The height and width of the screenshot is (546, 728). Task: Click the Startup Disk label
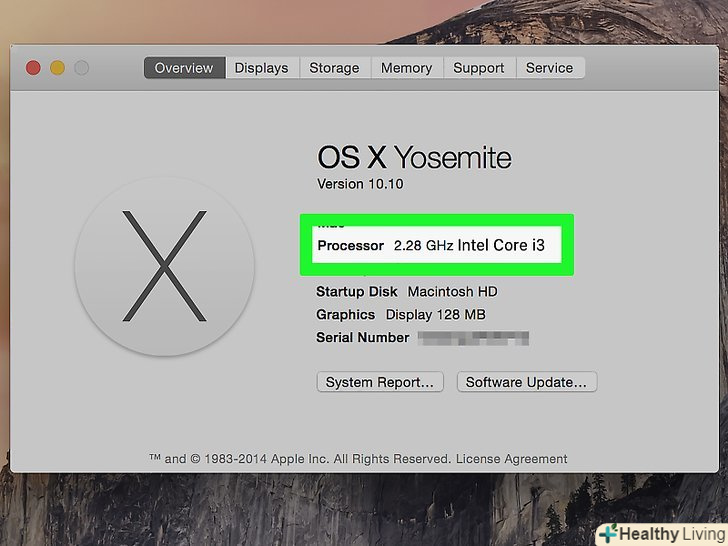click(357, 292)
